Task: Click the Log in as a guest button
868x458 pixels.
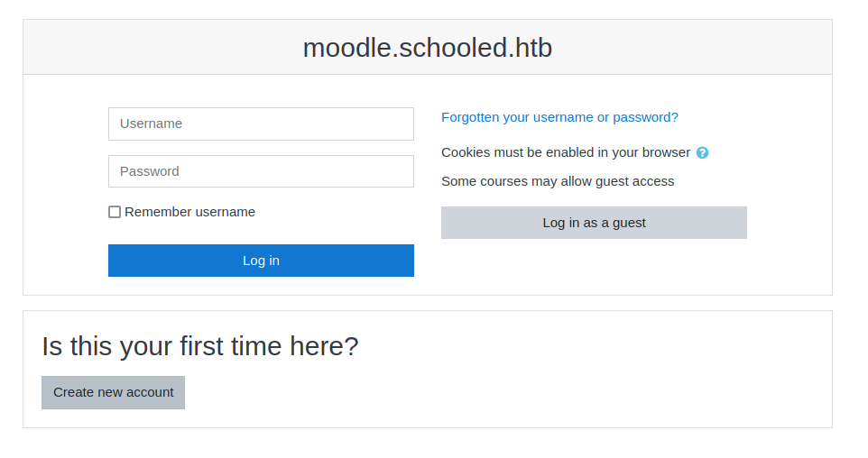Action: [594, 223]
